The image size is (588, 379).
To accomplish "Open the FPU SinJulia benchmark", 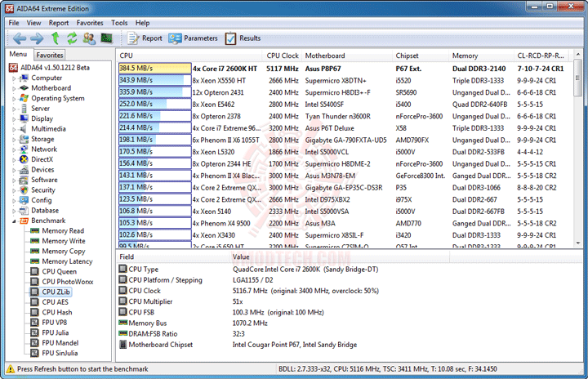I will [x=60, y=353].
